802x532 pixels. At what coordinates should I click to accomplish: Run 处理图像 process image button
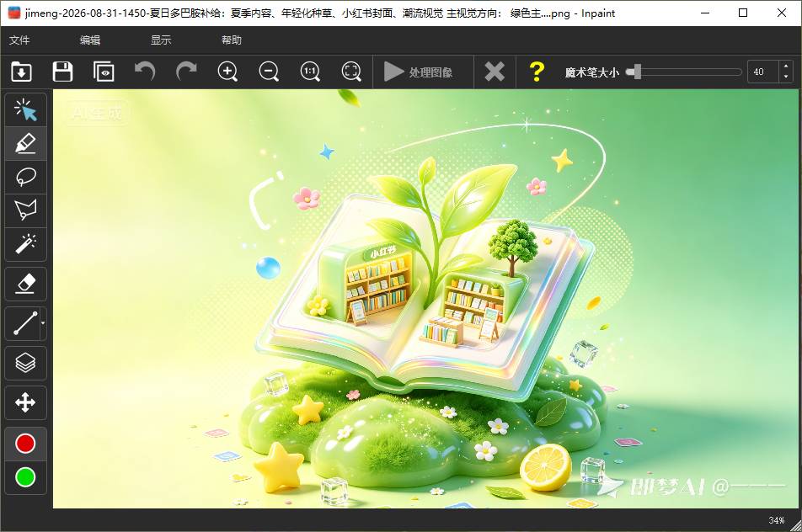click(419, 72)
